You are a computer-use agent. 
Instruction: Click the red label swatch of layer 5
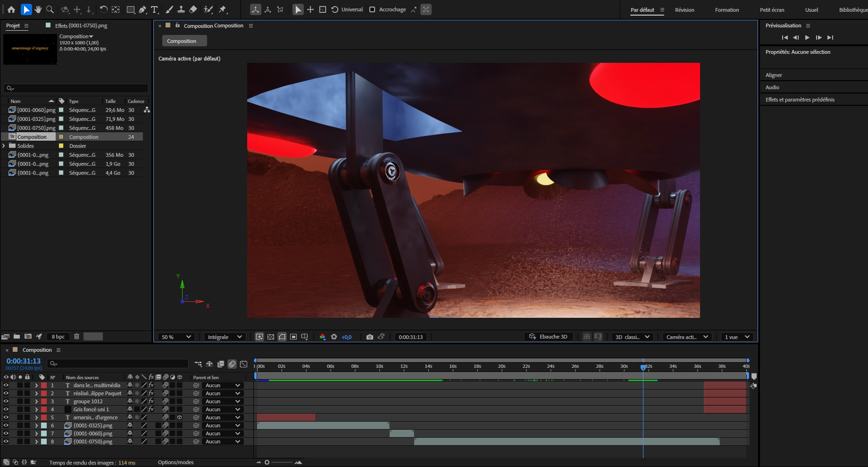(44, 417)
